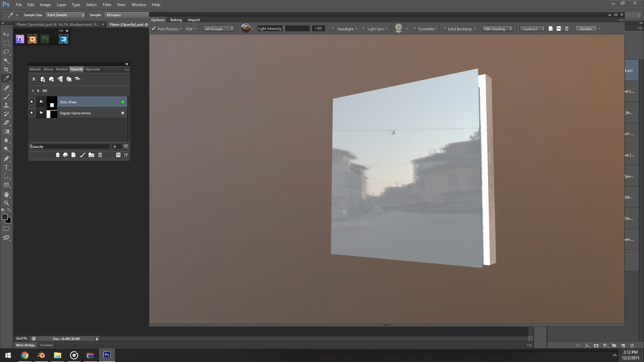This screenshot has height=362, width=644.
Task: Open the Point Sample size dropdown
Action: [65, 15]
